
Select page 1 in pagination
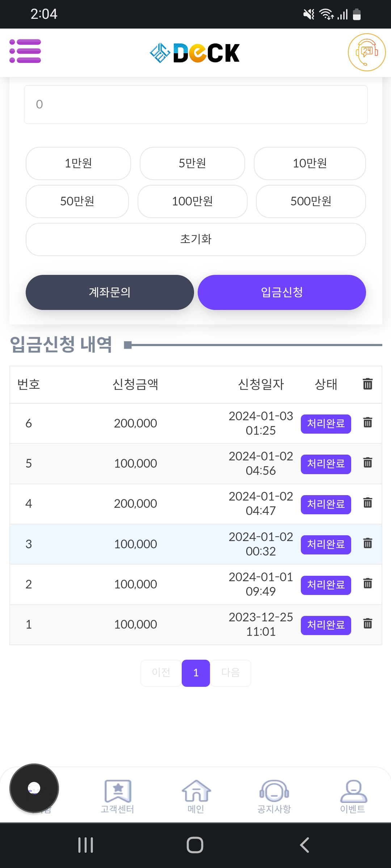tap(195, 673)
